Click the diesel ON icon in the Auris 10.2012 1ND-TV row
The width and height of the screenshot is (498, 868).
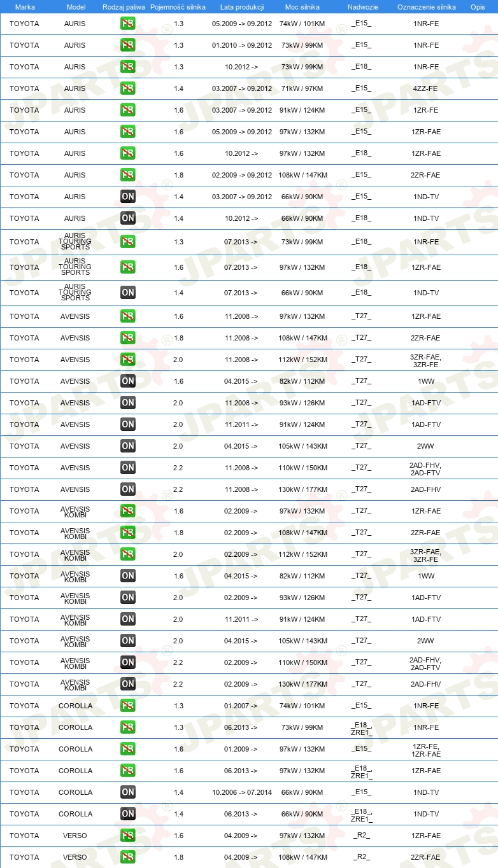click(x=128, y=218)
